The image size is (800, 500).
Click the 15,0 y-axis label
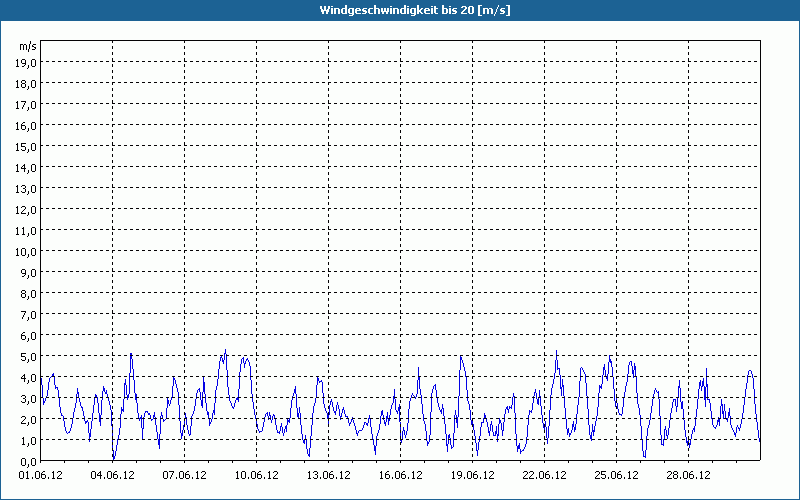point(26,147)
